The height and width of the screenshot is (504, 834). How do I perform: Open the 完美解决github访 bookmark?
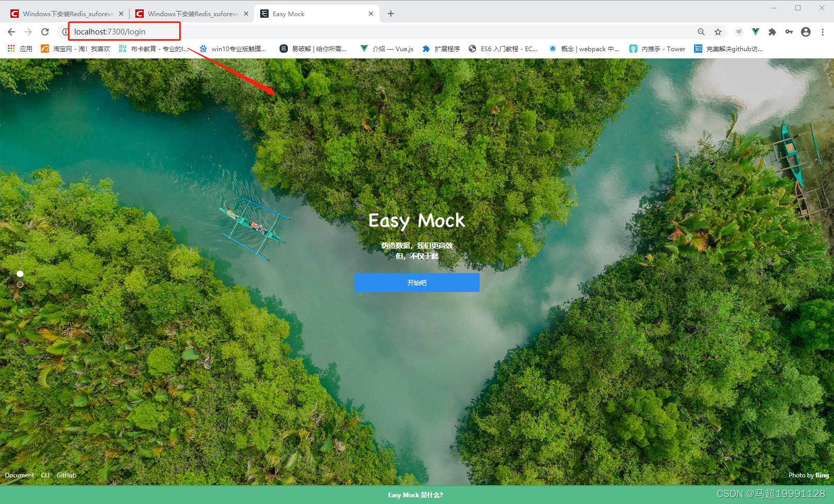coord(729,49)
